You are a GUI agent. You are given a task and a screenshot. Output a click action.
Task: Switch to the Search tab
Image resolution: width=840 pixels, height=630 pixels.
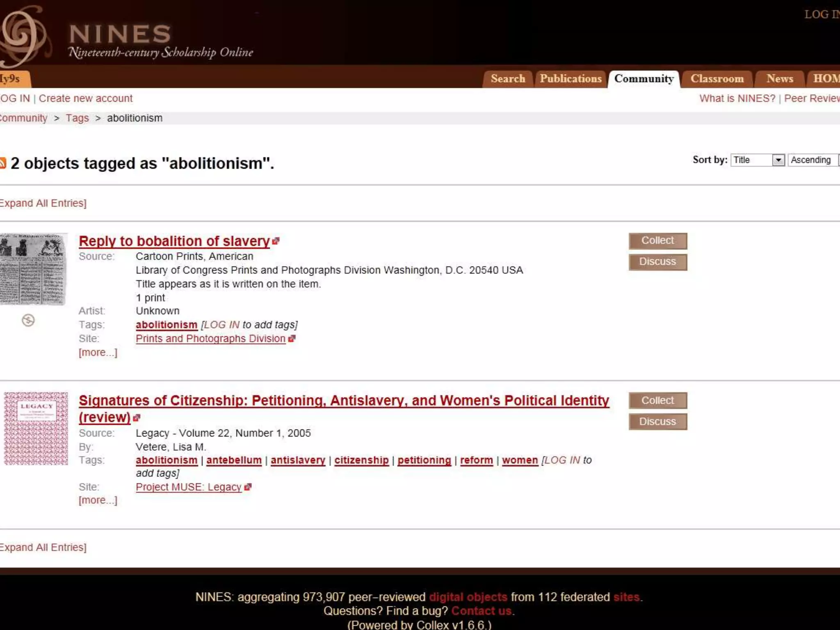click(x=507, y=79)
